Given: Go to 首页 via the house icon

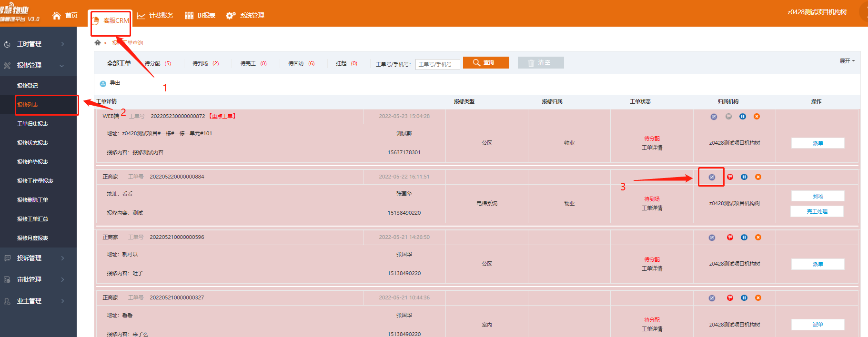Looking at the screenshot, I should (x=57, y=16).
